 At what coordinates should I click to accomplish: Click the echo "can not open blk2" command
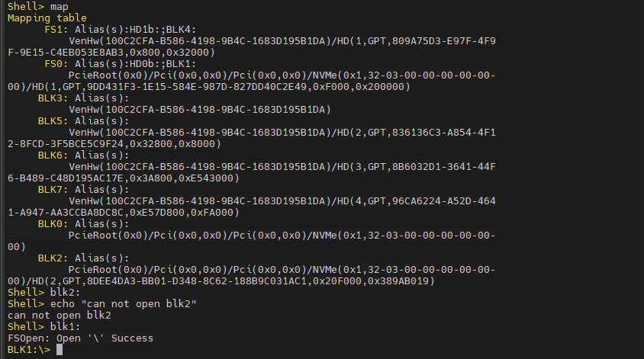click(123, 304)
